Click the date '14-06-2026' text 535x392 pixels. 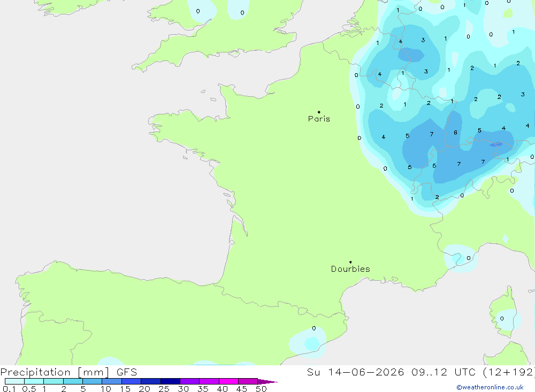[366, 372]
